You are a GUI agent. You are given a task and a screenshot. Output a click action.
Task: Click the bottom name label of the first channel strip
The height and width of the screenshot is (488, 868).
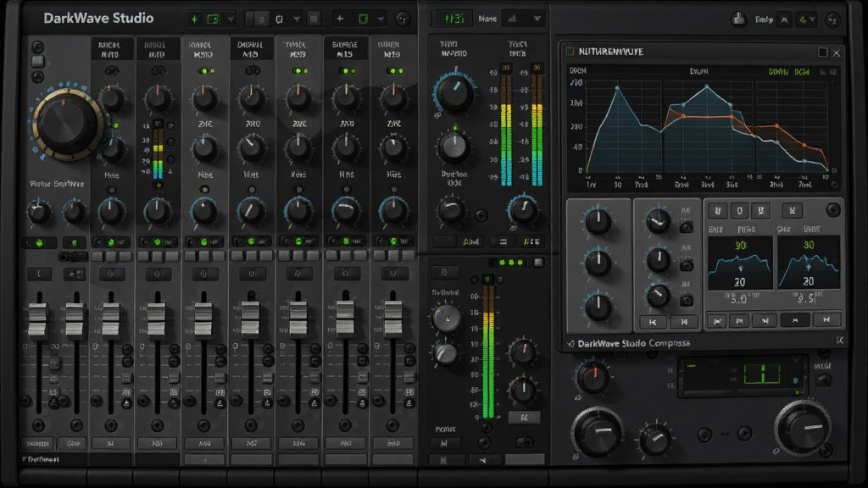coord(110,443)
